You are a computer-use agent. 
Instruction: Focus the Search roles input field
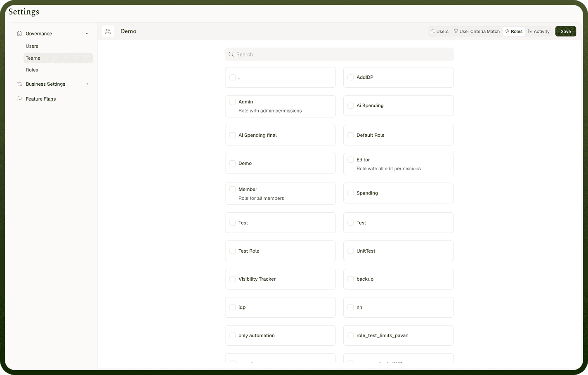[x=339, y=54]
